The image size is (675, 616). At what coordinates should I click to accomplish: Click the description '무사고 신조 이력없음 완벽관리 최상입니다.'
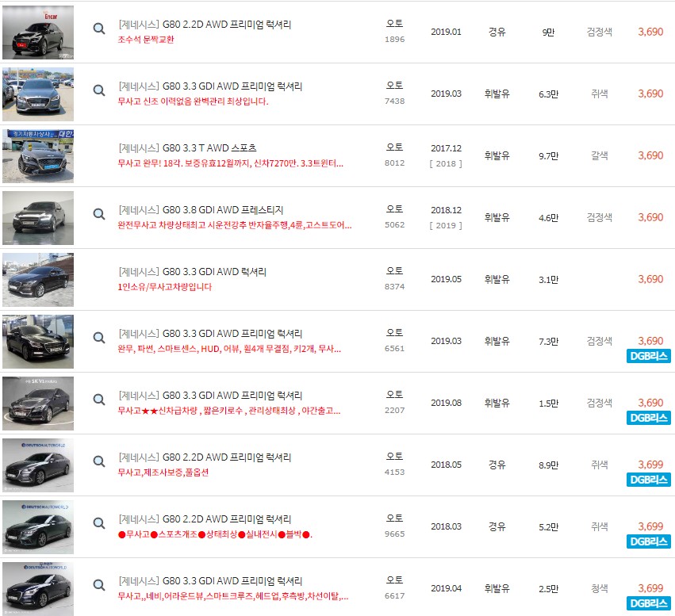(x=193, y=101)
